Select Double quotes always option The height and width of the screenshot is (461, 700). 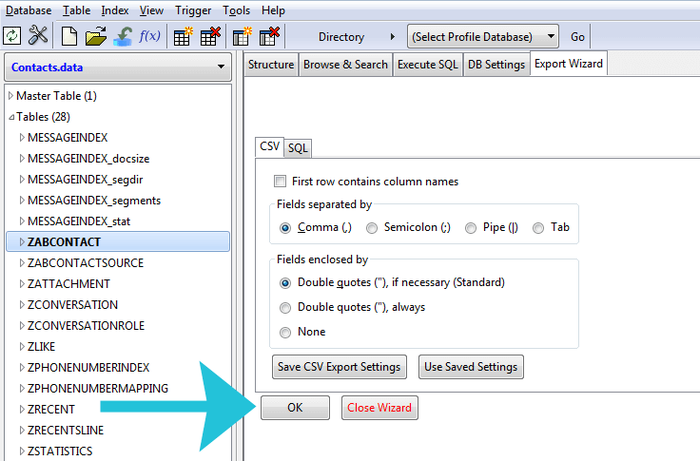(285, 308)
